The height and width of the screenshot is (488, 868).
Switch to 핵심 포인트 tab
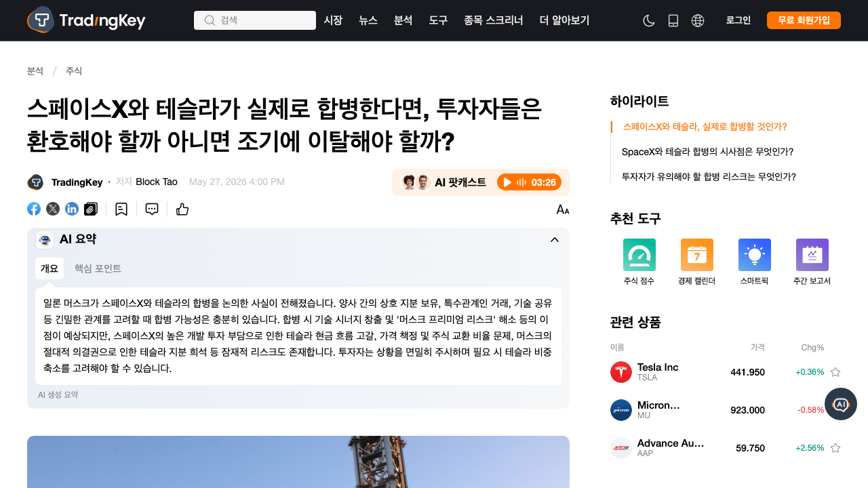coord(98,268)
